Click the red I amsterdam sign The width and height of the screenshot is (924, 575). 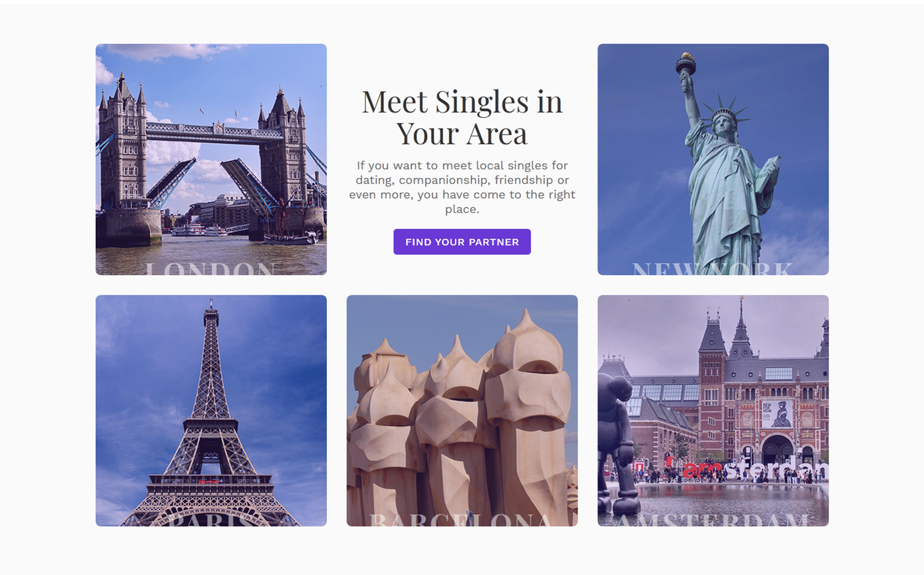point(747,468)
